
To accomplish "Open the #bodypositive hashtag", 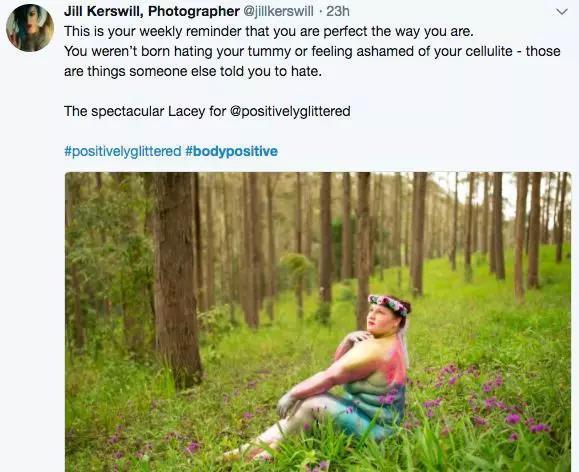I will (x=232, y=151).
